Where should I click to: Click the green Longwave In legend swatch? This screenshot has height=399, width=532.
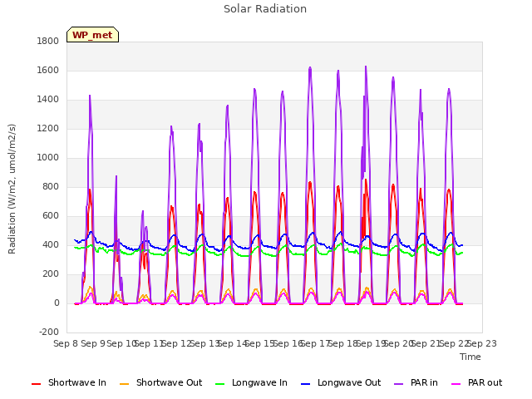click(x=220, y=384)
